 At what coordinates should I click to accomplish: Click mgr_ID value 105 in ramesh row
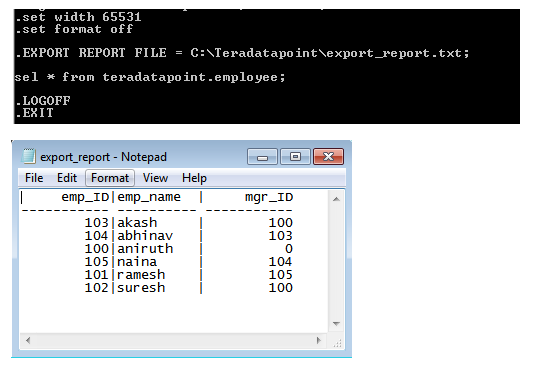coord(281,275)
